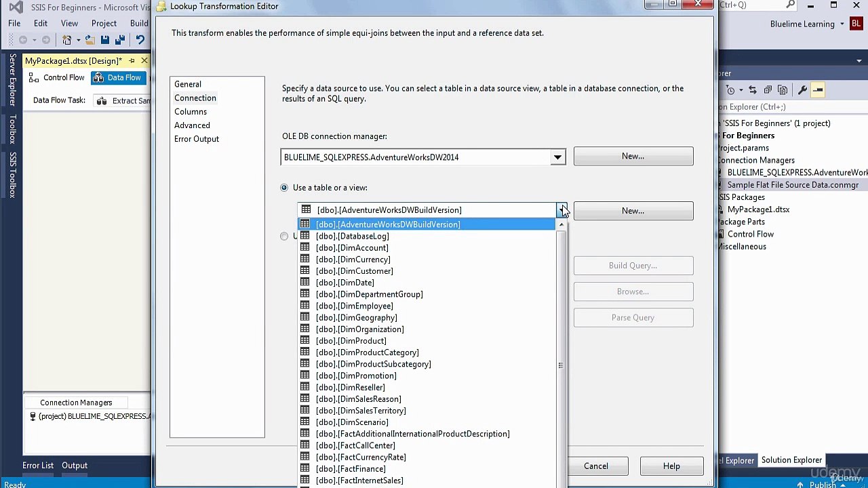868x488 pixels.
Task: Click the table icon beside DimScenario
Action: point(305,422)
